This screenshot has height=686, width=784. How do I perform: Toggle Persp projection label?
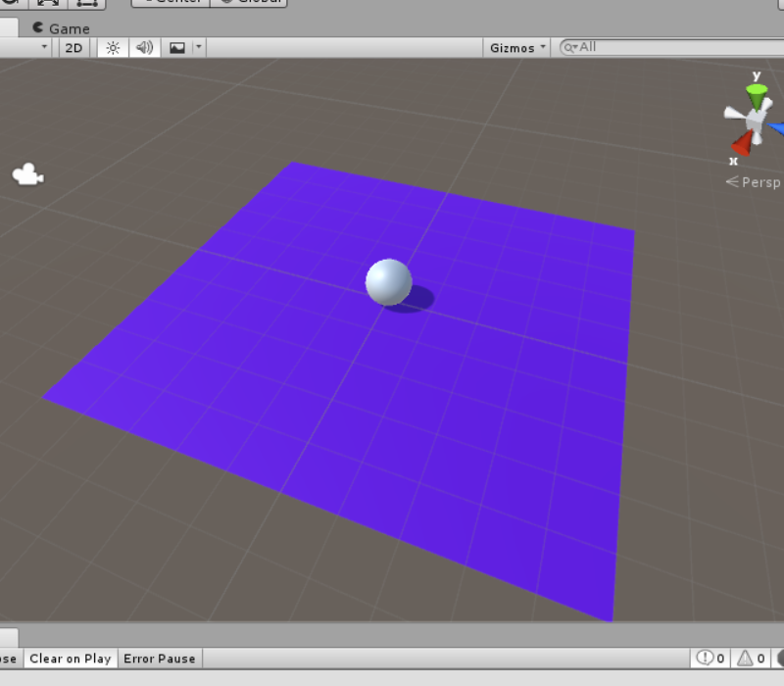pyautogui.click(x=754, y=182)
